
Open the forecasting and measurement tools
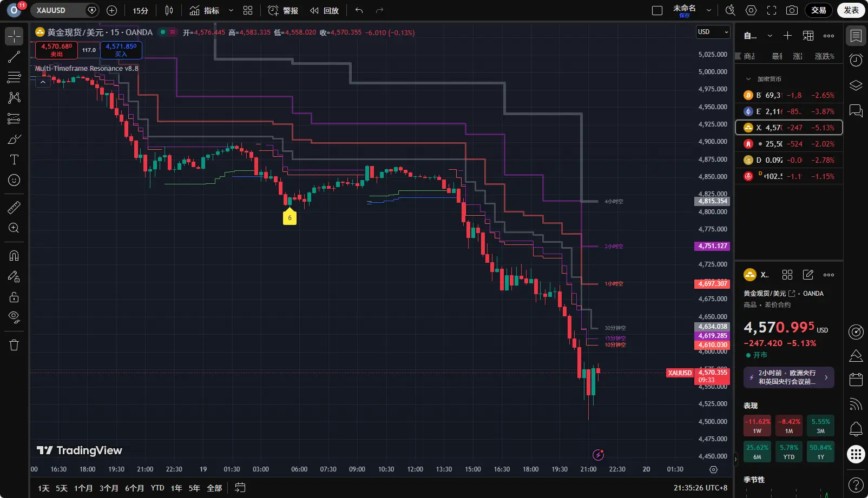tap(14, 118)
